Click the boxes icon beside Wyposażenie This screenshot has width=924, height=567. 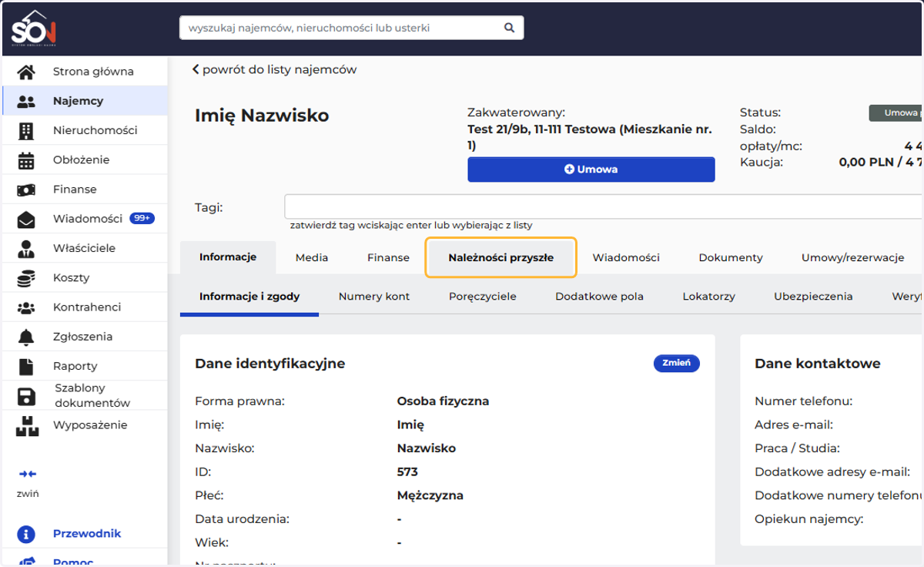[26, 426]
